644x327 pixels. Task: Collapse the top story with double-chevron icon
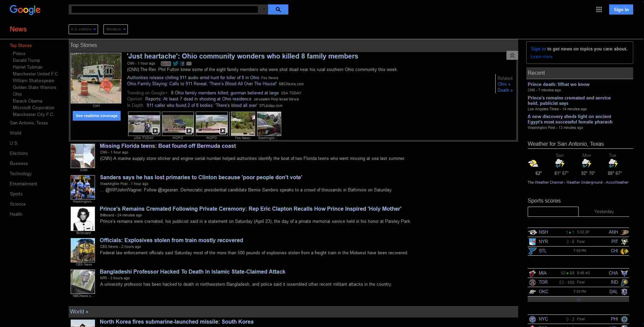(x=512, y=55)
